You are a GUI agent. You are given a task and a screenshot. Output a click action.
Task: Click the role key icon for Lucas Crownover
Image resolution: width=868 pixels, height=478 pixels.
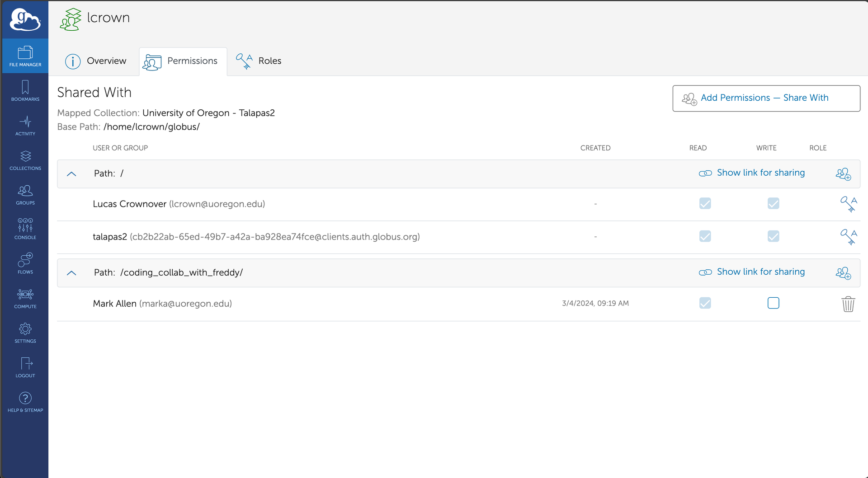coord(849,204)
